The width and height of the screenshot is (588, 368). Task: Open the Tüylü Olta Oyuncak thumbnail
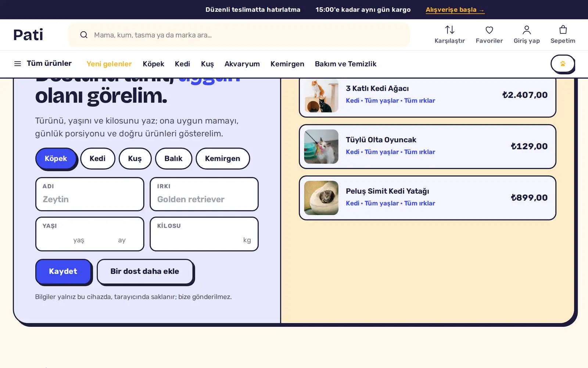[321, 146]
